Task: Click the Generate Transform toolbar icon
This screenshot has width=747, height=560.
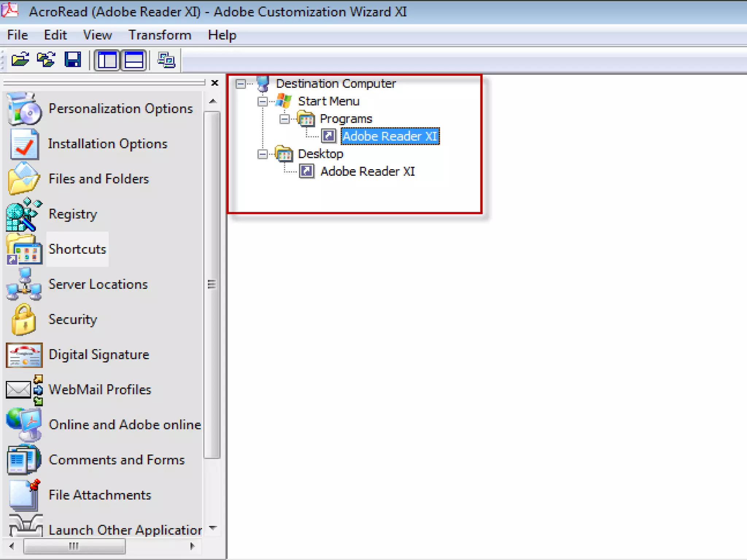Action: pos(166,60)
